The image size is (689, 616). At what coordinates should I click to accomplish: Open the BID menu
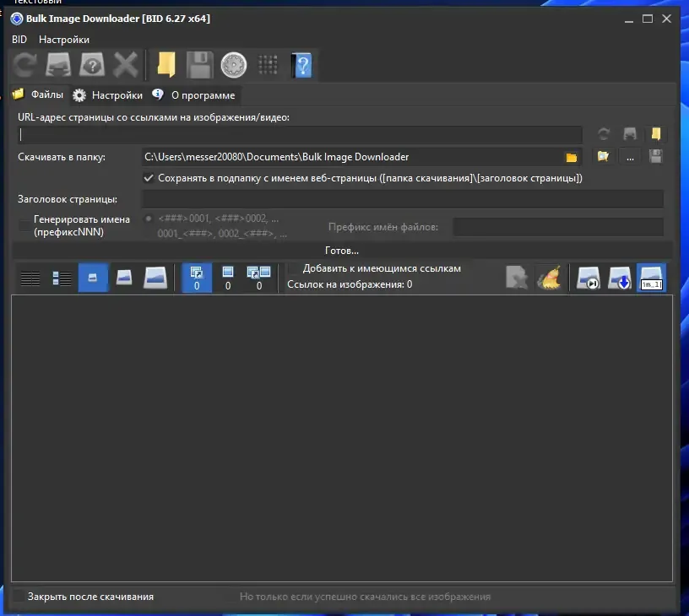pos(19,40)
